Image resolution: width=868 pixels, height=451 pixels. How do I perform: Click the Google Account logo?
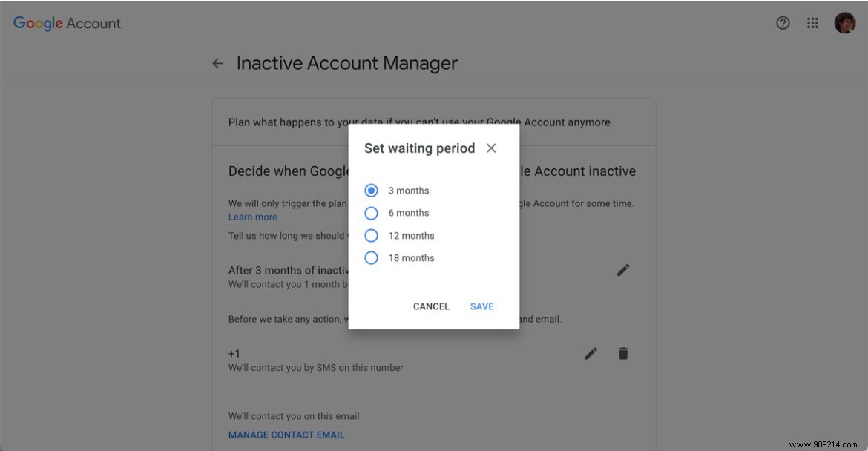(66, 23)
